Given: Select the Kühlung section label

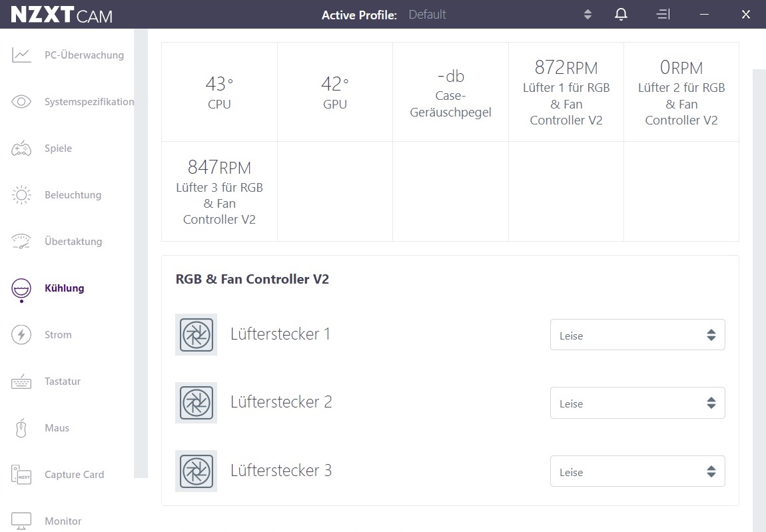Looking at the screenshot, I should coord(64,288).
